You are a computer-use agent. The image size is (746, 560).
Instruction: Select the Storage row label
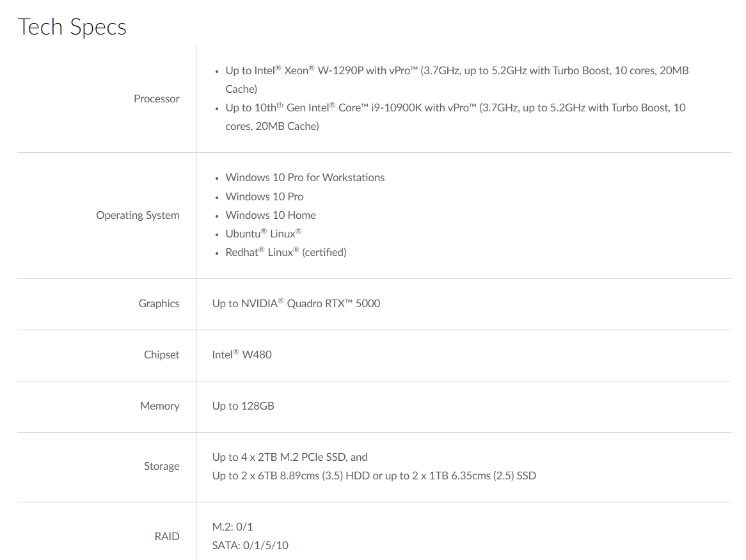pos(162,467)
